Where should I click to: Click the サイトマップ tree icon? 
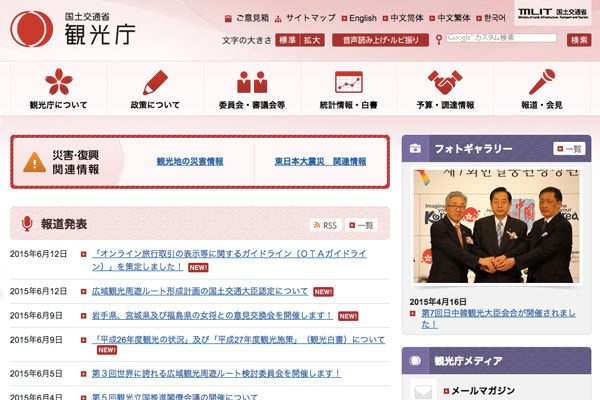tap(278, 18)
